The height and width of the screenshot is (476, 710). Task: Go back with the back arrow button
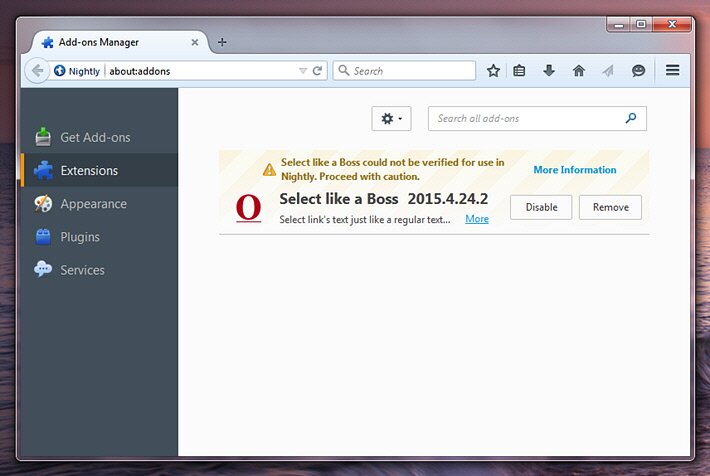pyautogui.click(x=37, y=71)
